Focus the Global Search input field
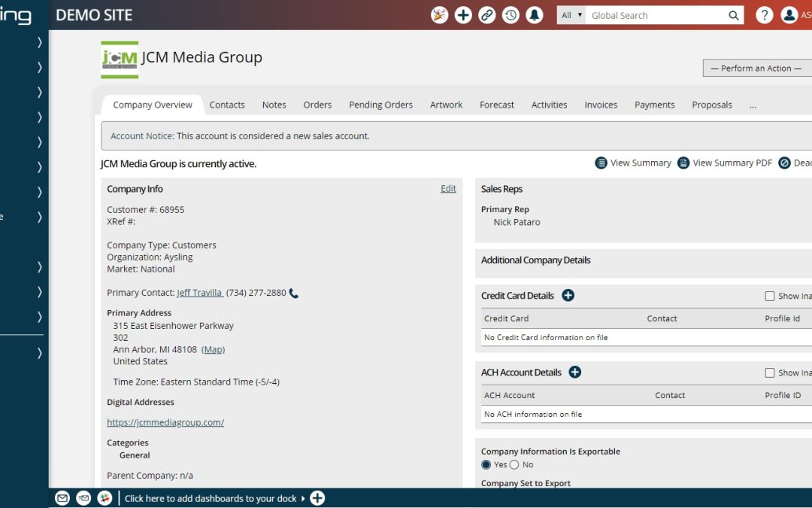The width and height of the screenshot is (812, 508). point(656,16)
